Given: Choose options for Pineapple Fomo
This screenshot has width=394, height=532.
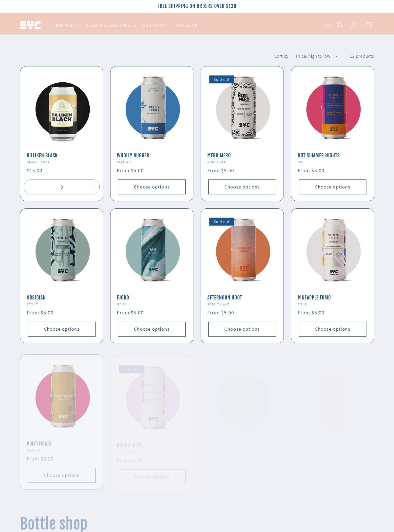Looking at the screenshot, I should (332, 329).
